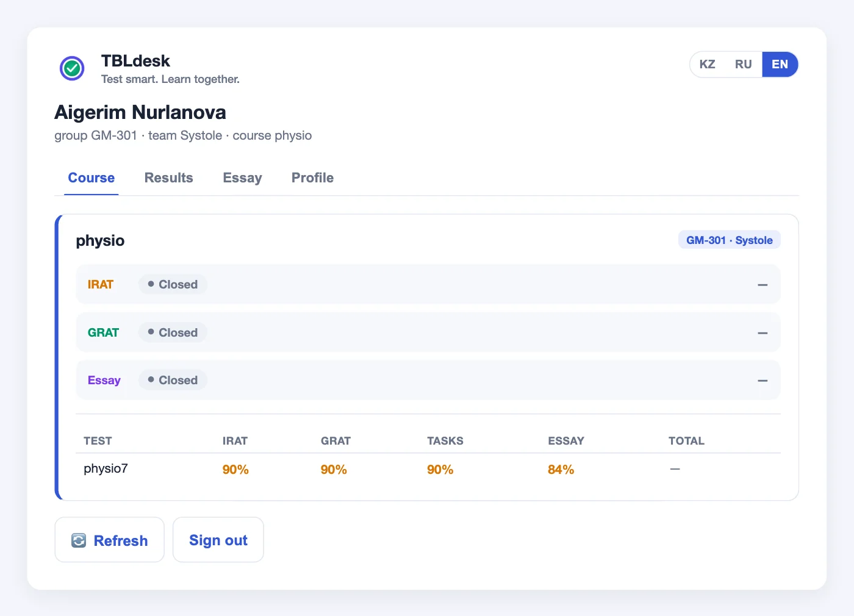The image size is (854, 616).
Task: Click the purple Essay row label
Action: pos(104,380)
